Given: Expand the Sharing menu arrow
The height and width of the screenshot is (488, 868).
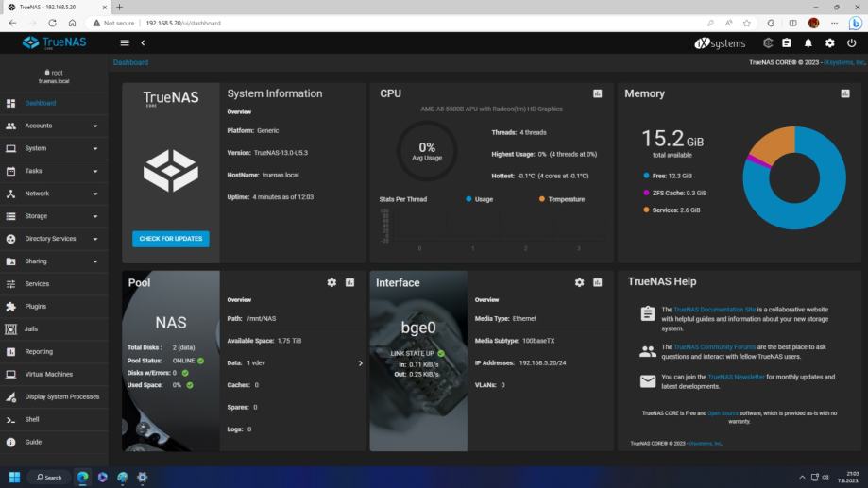Looking at the screenshot, I should point(95,261).
